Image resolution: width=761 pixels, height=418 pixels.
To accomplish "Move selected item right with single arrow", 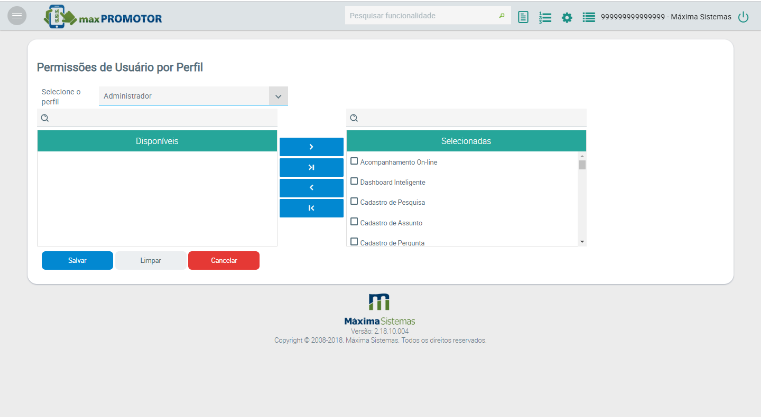I will [x=312, y=147].
